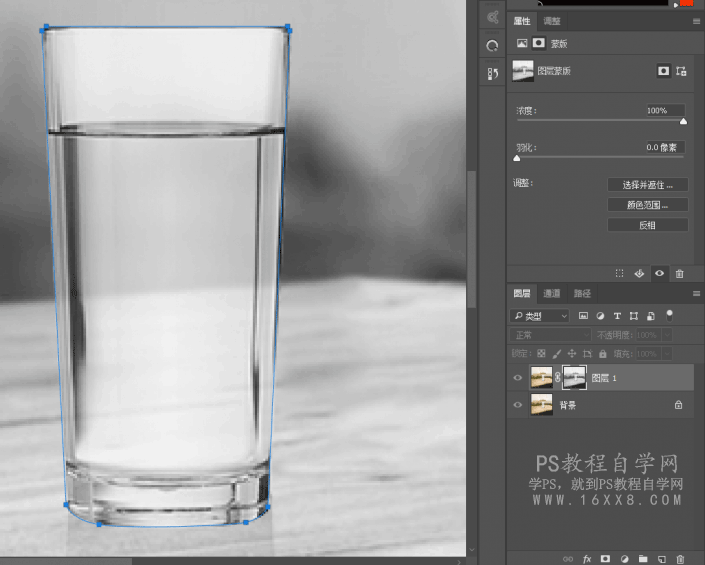
Task: Open the 正常 blend mode dropdown
Action: [x=550, y=335]
